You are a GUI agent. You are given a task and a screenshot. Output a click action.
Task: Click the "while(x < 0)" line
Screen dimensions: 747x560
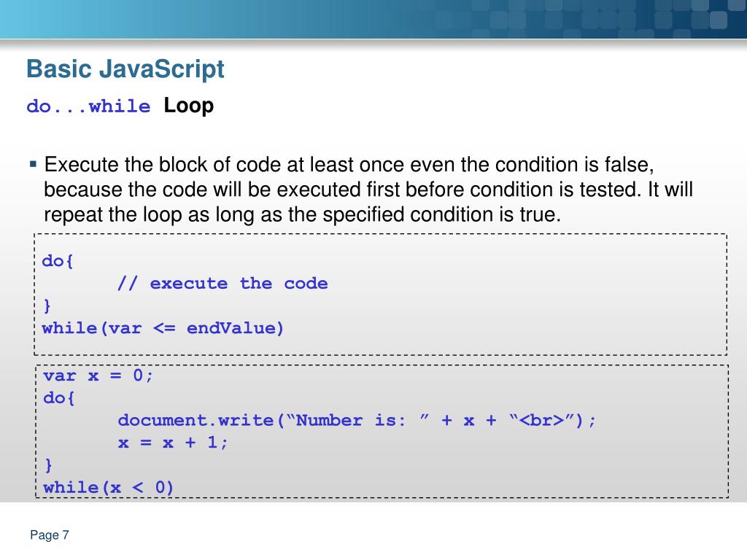(109, 487)
